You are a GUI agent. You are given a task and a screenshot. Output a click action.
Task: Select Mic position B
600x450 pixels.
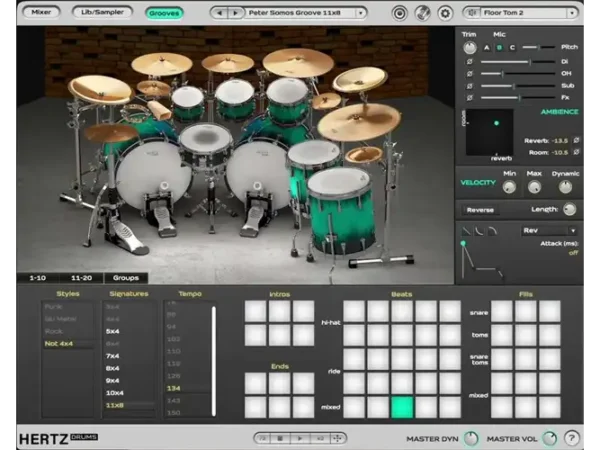pos(499,48)
